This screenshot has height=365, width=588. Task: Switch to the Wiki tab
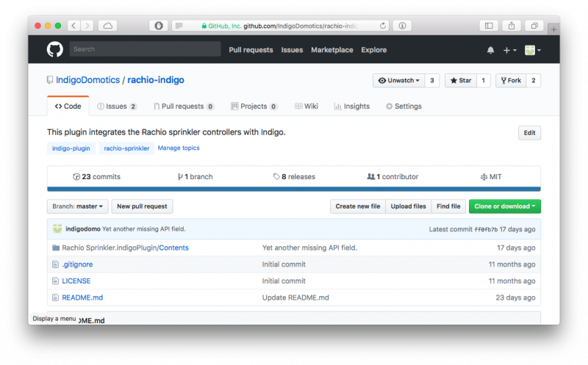coord(306,106)
